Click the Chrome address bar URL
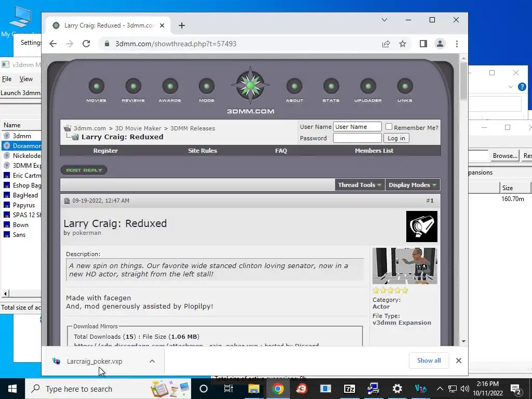This screenshot has width=532, height=399. (x=176, y=44)
